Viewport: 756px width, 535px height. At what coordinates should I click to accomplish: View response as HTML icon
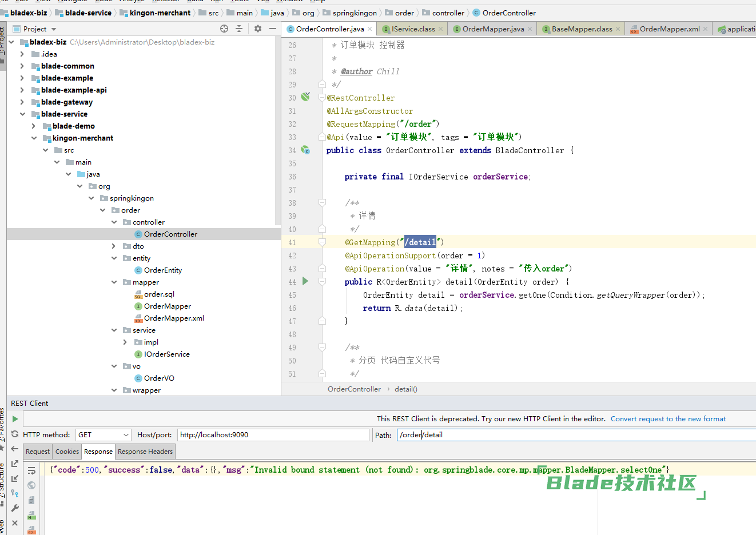click(31, 515)
